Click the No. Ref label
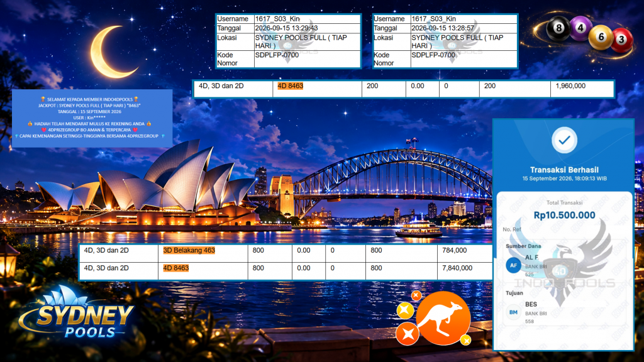Image resolution: width=644 pixels, height=362 pixels. 512,229
